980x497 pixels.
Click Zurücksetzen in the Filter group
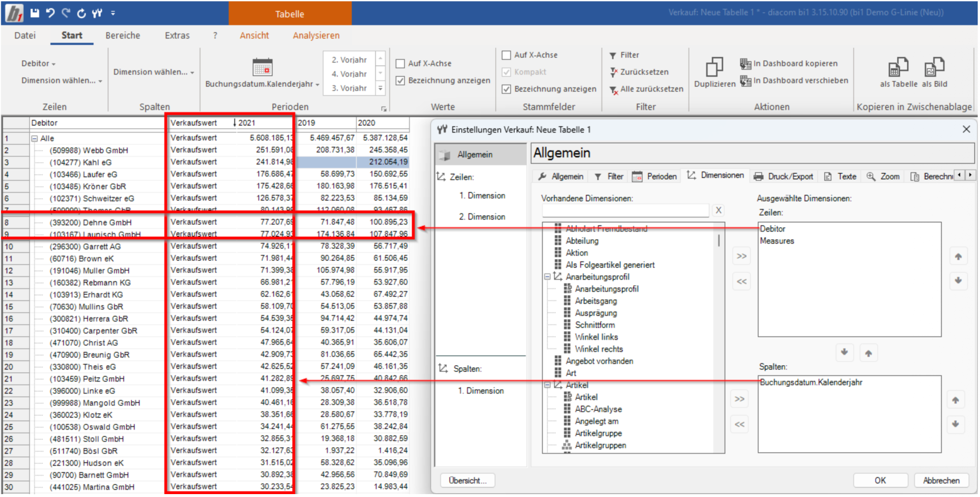tap(639, 72)
